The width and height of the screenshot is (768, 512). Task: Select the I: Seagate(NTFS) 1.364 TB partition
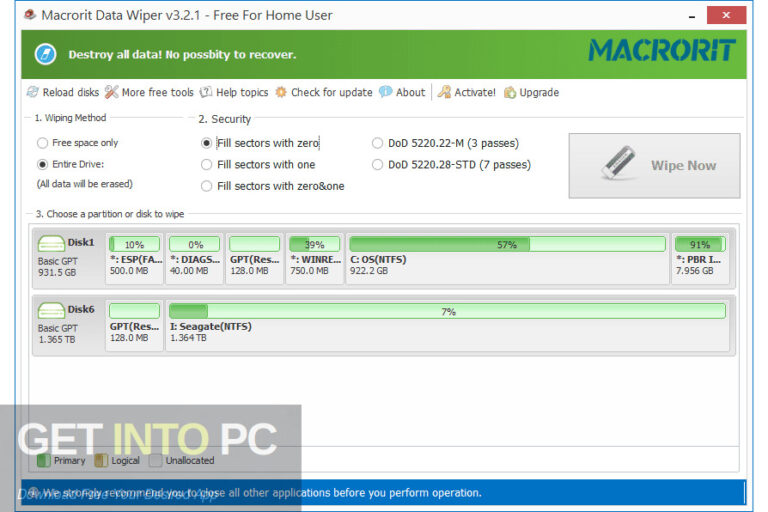click(x=447, y=326)
